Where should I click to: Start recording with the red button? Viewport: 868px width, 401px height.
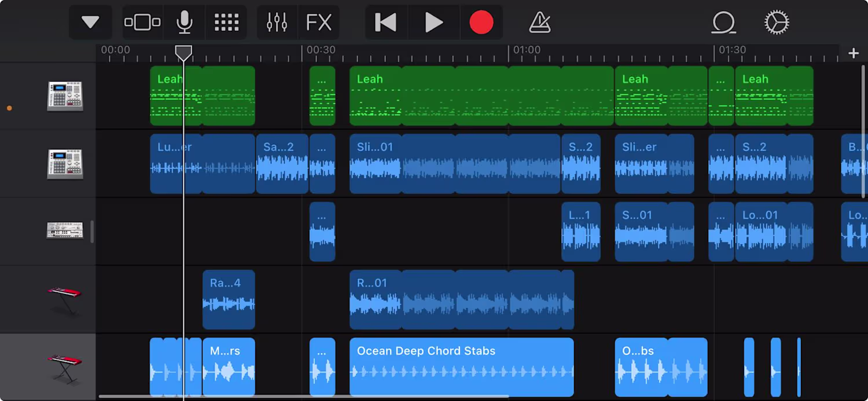(x=481, y=23)
